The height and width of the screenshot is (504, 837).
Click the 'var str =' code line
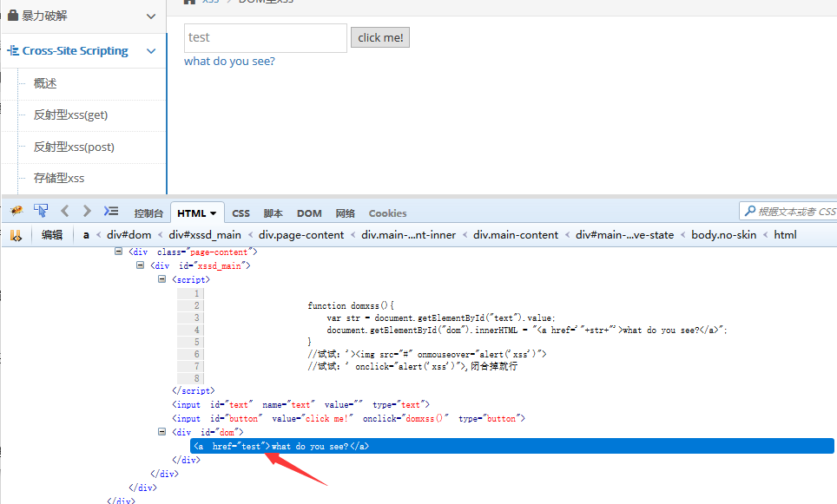441,317
